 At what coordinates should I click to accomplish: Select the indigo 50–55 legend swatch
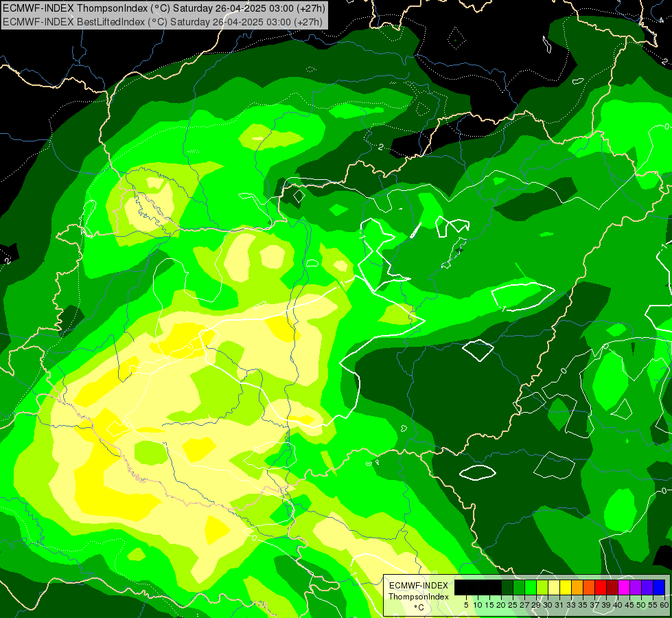coord(647,588)
